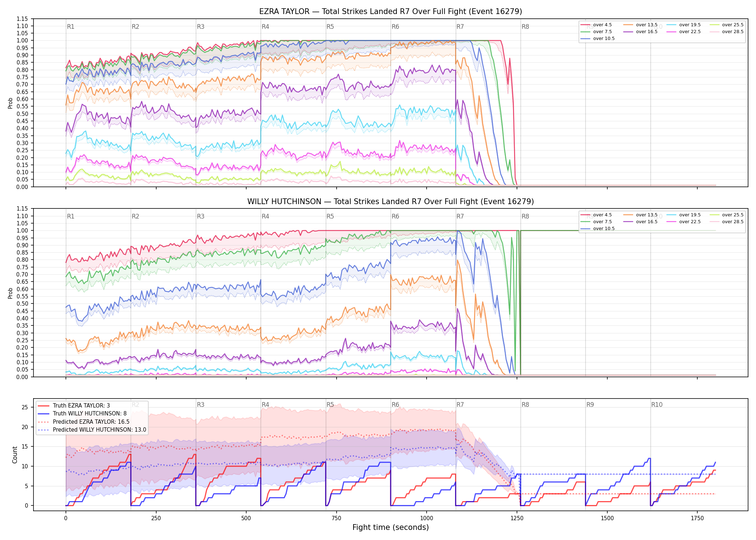Viewport: 756px width, 540px height.
Task: Click the 1500 tick label on the time axis
Action: point(607,518)
